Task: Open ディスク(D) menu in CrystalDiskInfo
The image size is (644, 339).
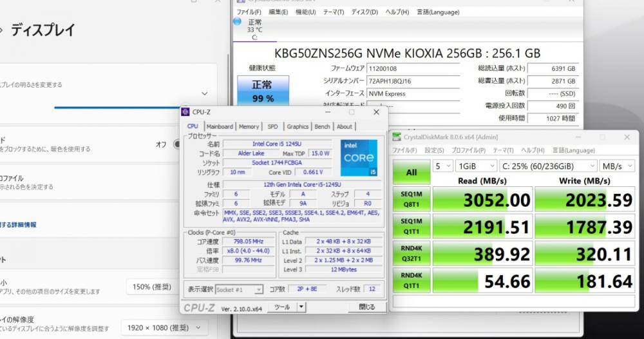Action: coord(365,12)
